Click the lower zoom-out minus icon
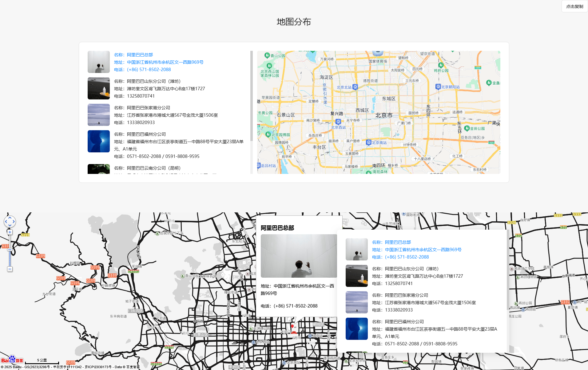This screenshot has width=588, height=370. 10,269
